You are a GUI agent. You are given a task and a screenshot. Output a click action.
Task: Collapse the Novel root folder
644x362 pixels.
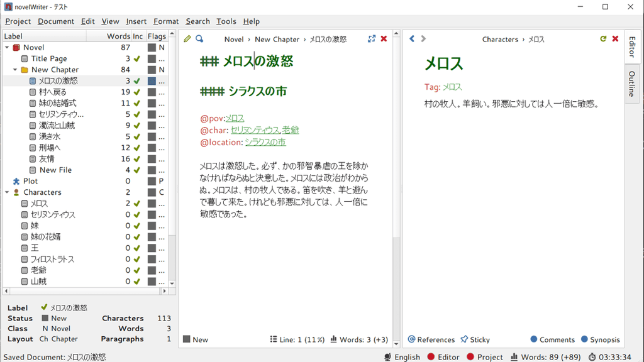(x=7, y=48)
